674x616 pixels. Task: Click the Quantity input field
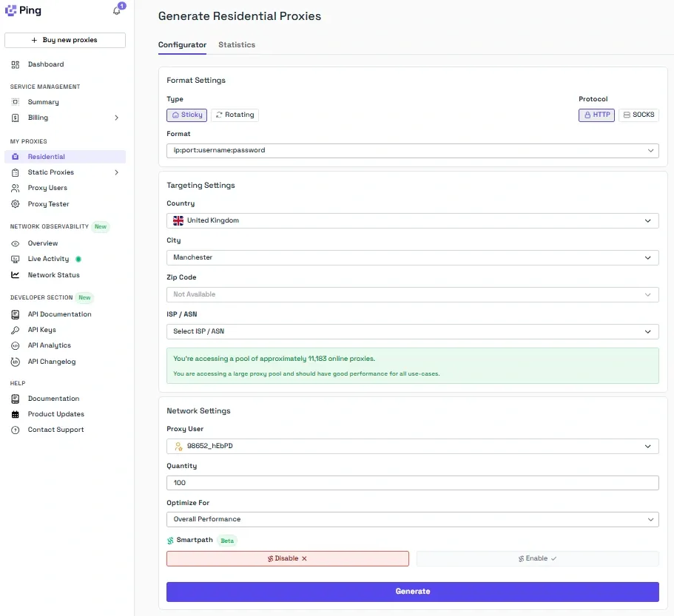click(412, 483)
